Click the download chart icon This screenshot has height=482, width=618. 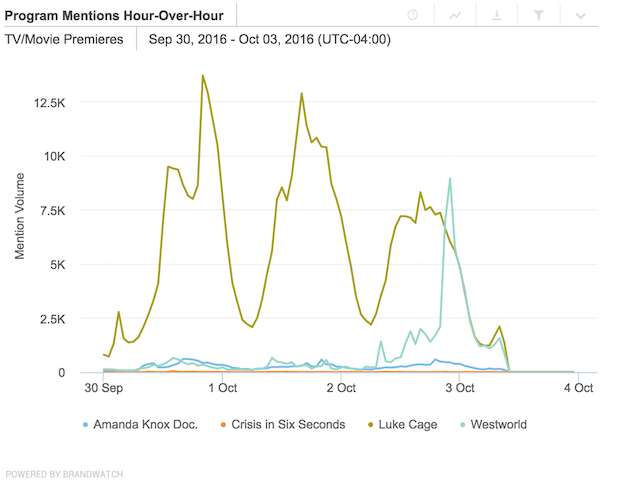[496, 16]
